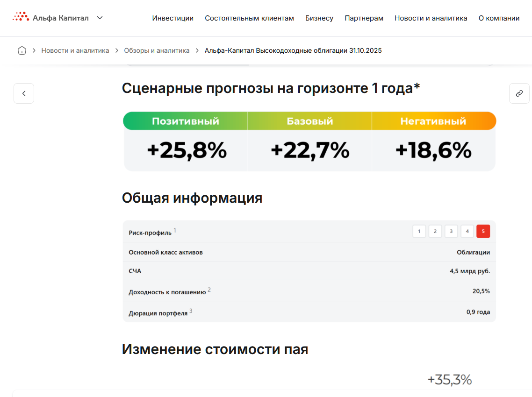Image resolution: width=532 pixels, height=397 pixels.
Task: Expand the Альфа Капитал dropdown chevron
Action: click(x=100, y=18)
